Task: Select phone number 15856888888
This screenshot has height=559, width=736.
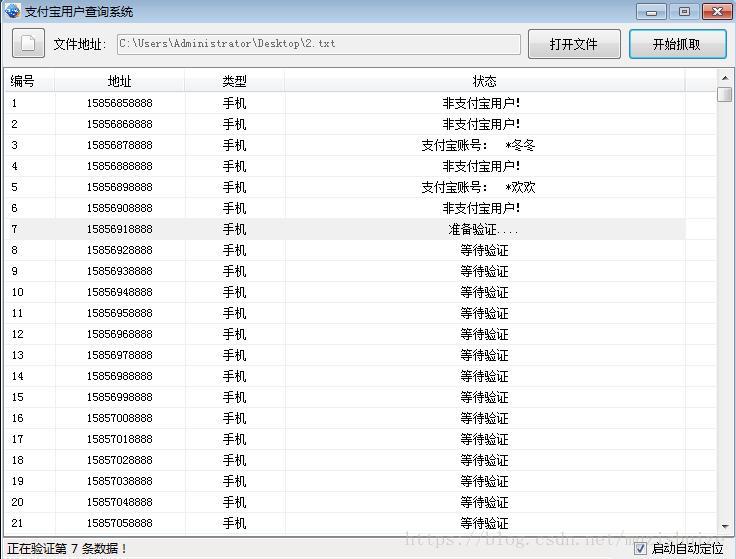Action: pos(120,166)
